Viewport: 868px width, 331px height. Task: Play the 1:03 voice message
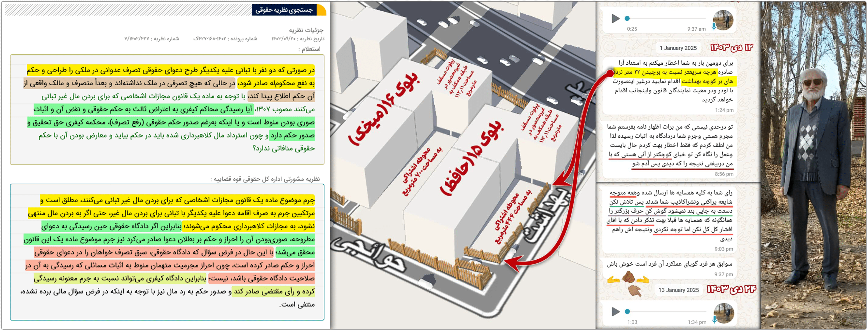(x=615, y=312)
